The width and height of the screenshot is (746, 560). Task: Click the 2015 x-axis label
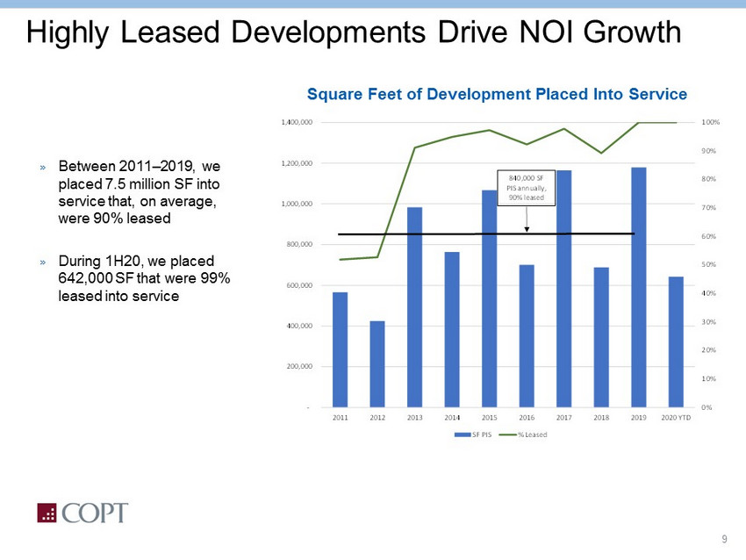tap(490, 419)
